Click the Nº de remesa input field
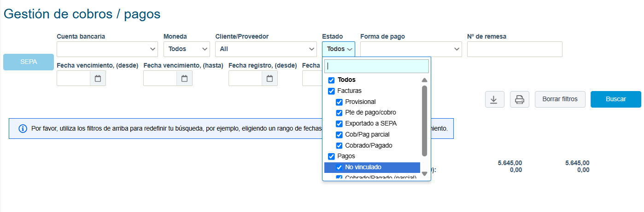The height and width of the screenshot is (212, 644). pos(515,49)
